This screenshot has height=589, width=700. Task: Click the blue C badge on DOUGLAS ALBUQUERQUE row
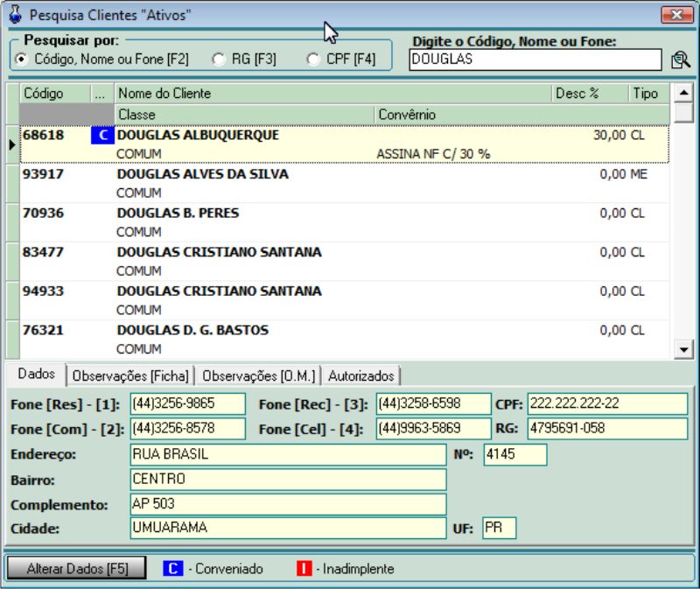[x=102, y=136]
